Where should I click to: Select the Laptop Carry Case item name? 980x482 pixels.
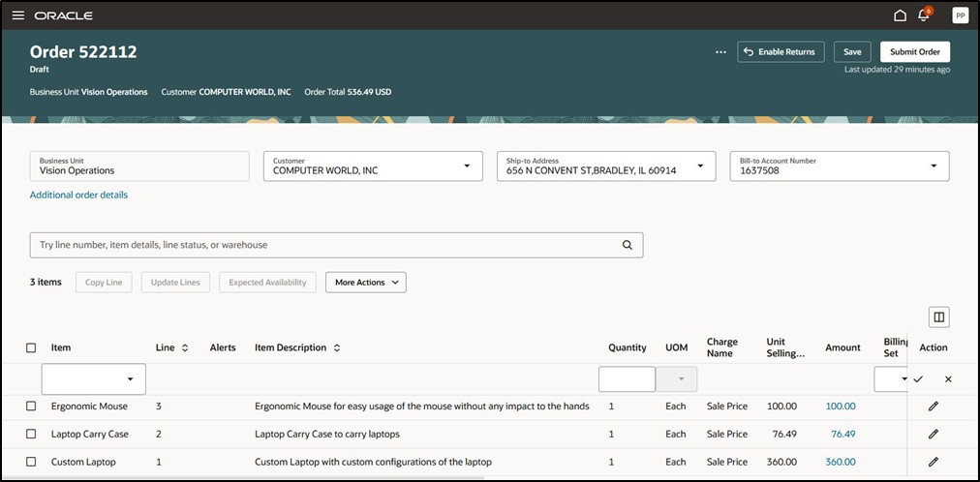[90, 434]
